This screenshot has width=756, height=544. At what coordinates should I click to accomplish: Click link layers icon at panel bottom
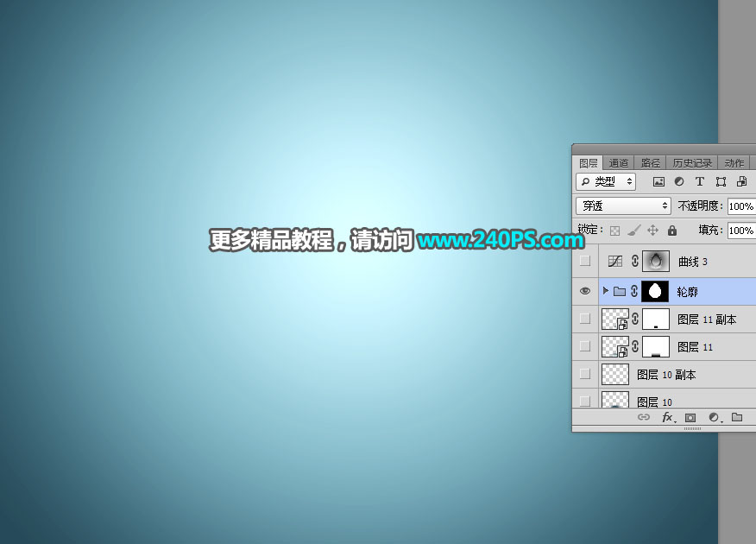pyautogui.click(x=644, y=417)
